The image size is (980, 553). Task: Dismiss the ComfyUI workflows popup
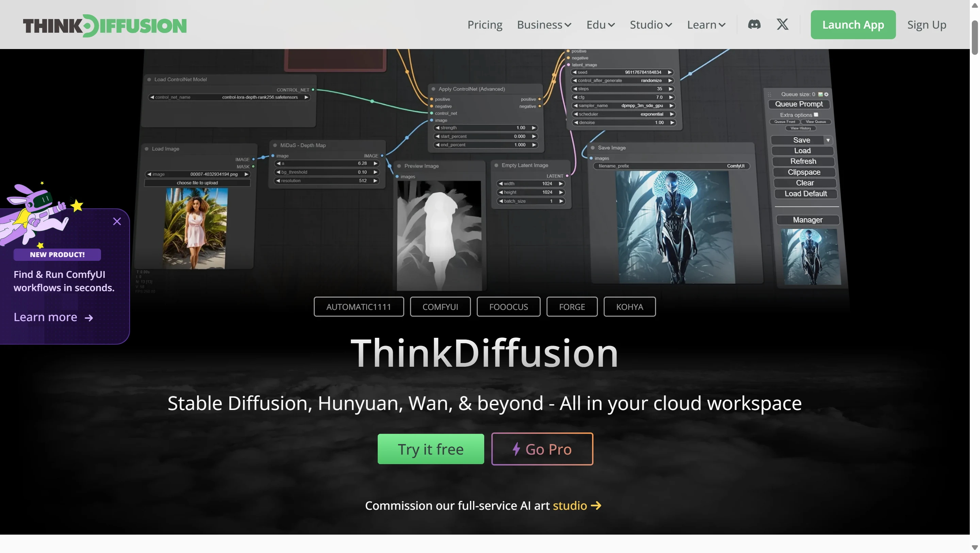[117, 221]
